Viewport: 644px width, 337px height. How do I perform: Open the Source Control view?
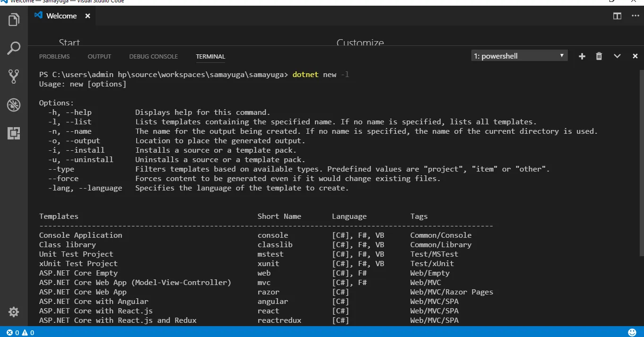click(14, 76)
